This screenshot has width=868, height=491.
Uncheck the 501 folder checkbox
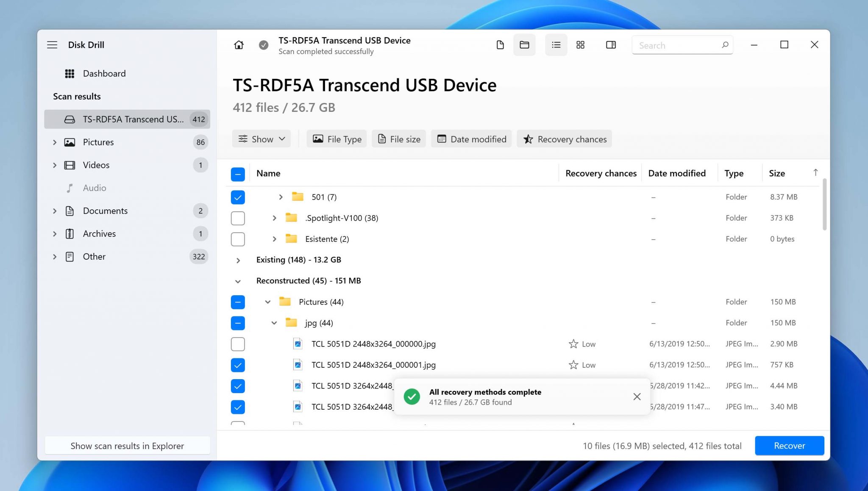(238, 197)
